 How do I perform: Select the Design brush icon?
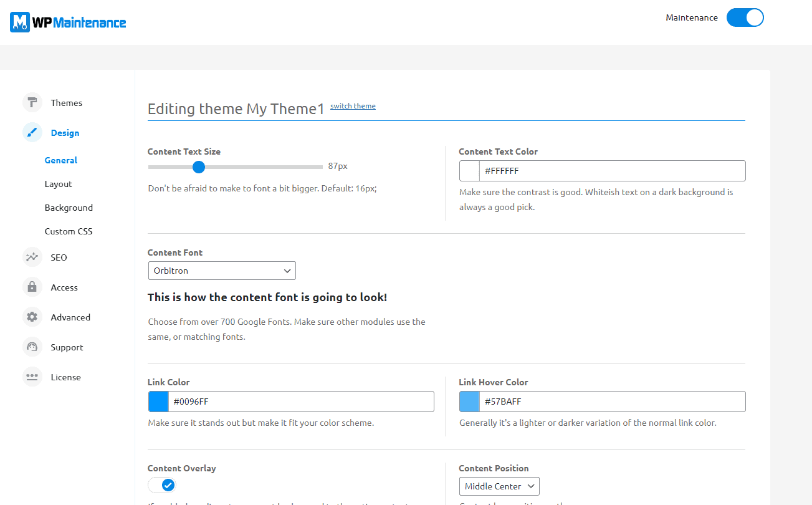coord(32,133)
